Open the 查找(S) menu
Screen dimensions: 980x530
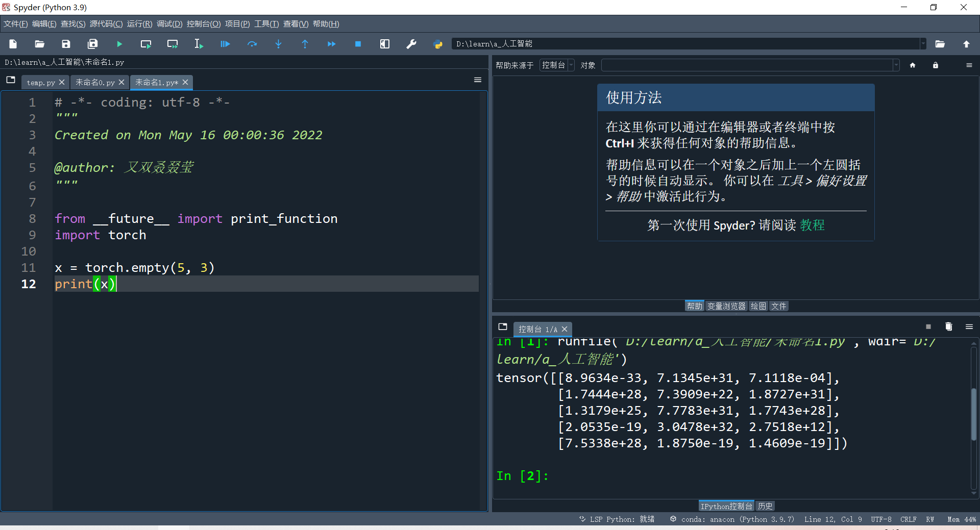point(73,24)
